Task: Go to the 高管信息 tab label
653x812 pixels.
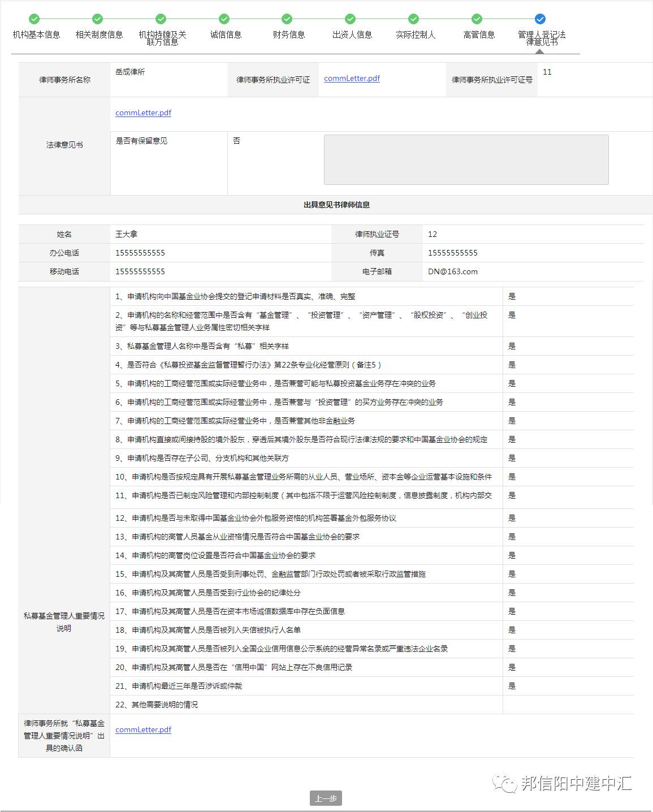Action: point(478,35)
